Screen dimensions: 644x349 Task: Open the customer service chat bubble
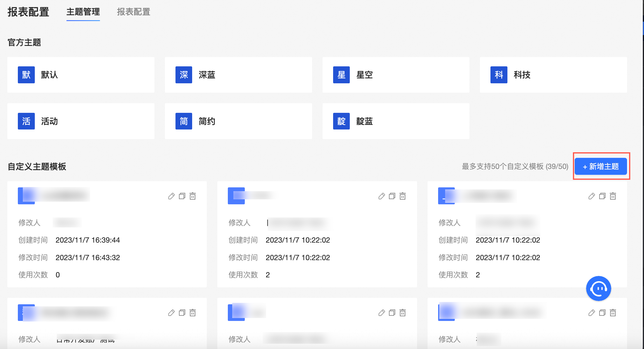[x=598, y=288]
